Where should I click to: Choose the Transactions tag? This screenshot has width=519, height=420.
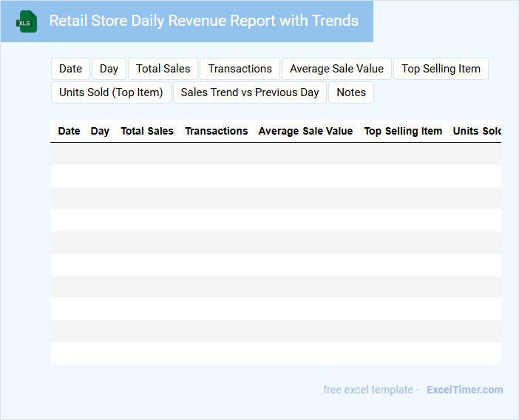tap(240, 69)
